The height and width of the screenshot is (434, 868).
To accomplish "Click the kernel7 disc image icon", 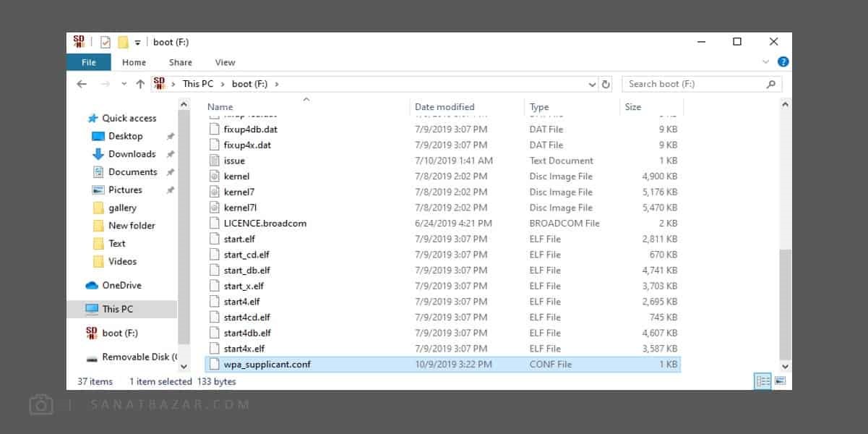I will (214, 192).
